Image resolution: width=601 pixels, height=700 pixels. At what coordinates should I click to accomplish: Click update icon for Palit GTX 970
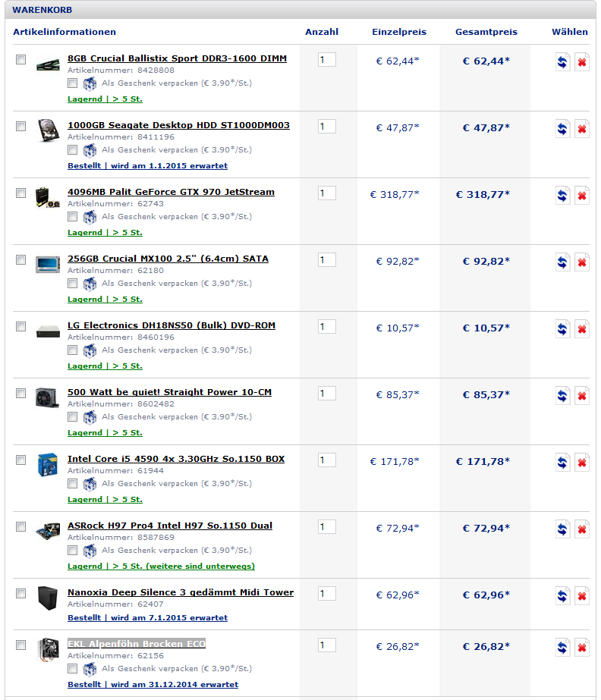(x=562, y=196)
